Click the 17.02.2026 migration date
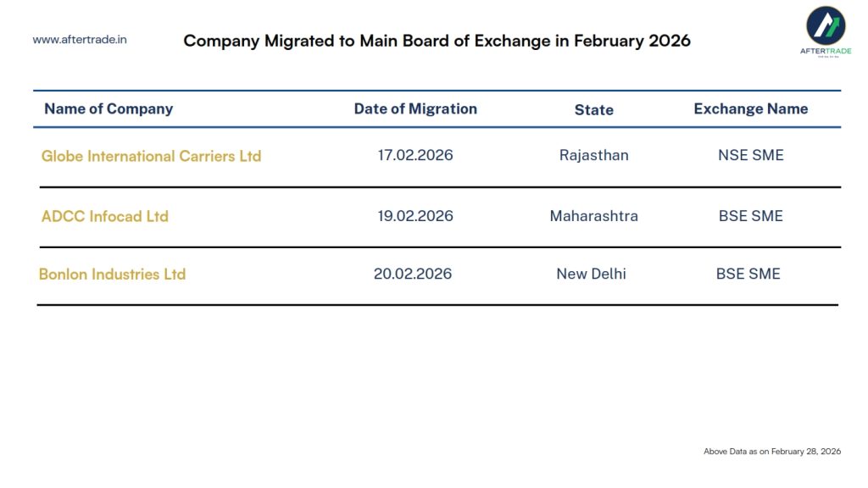 tap(415, 155)
